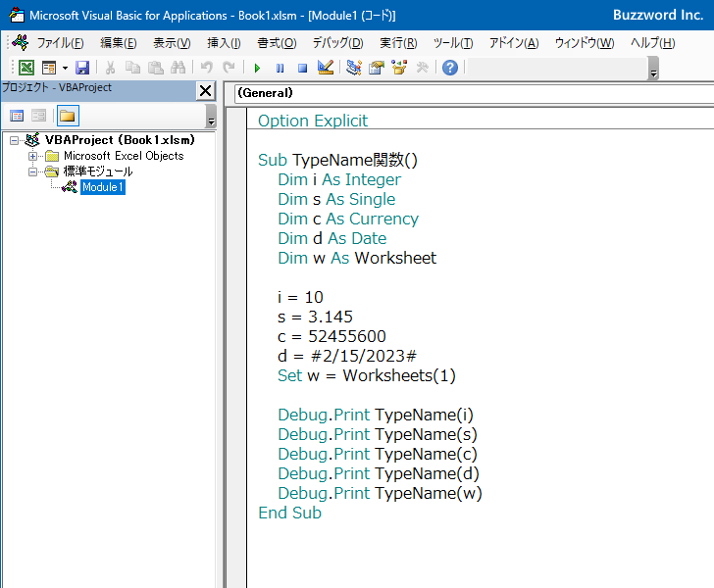Click the Undo arrow icon
The width and height of the screenshot is (714, 588).
pos(206,68)
